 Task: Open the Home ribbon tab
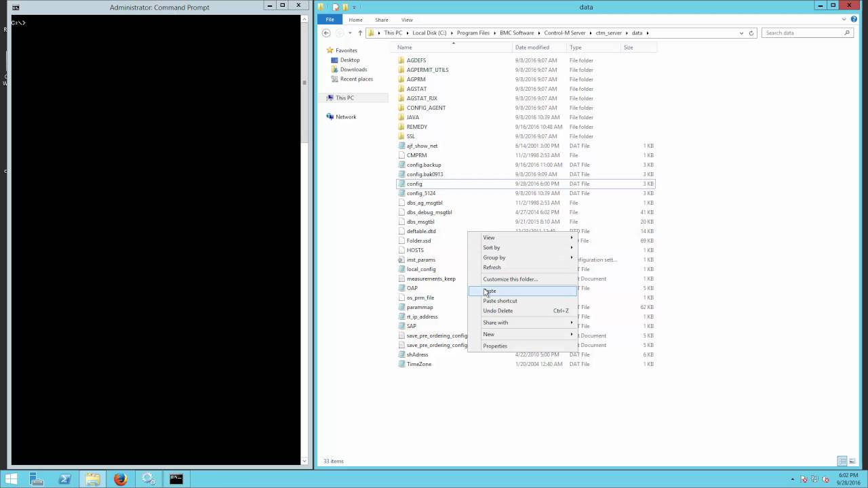tap(355, 20)
